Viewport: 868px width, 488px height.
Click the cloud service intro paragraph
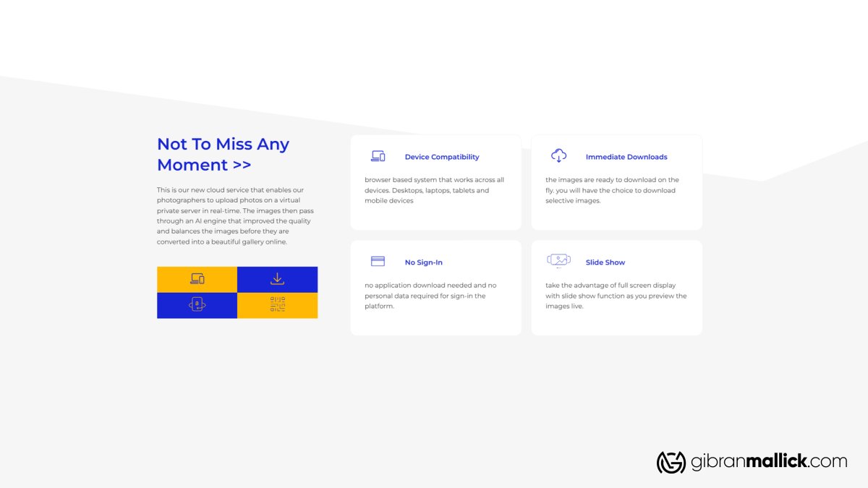click(235, 216)
